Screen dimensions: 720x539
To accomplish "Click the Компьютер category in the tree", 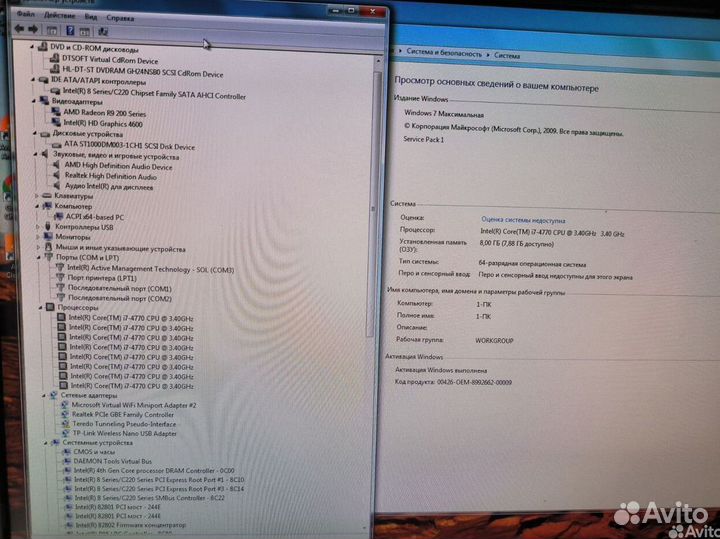I will coord(73,206).
